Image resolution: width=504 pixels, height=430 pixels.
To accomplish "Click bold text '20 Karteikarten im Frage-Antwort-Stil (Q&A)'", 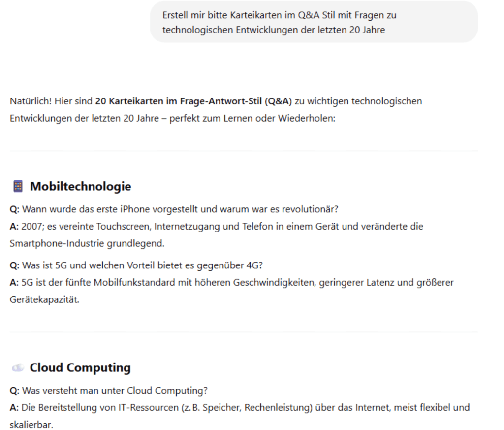I will tap(193, 101).
